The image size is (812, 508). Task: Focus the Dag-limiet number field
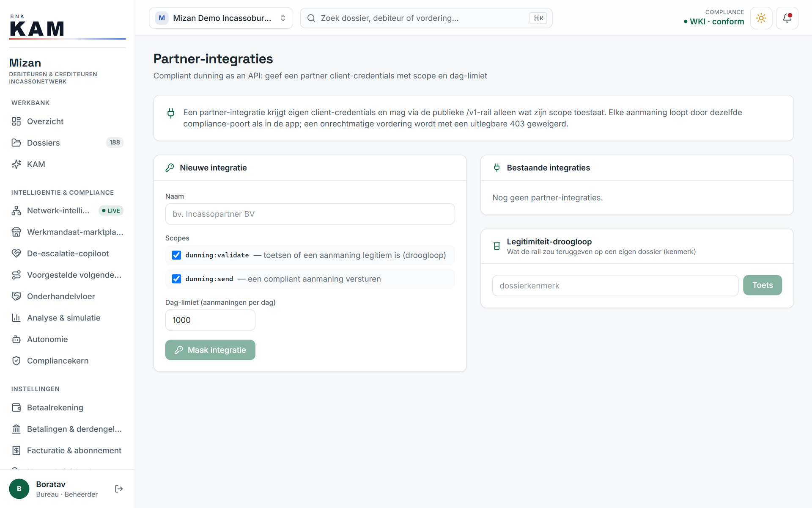point(210,320)
